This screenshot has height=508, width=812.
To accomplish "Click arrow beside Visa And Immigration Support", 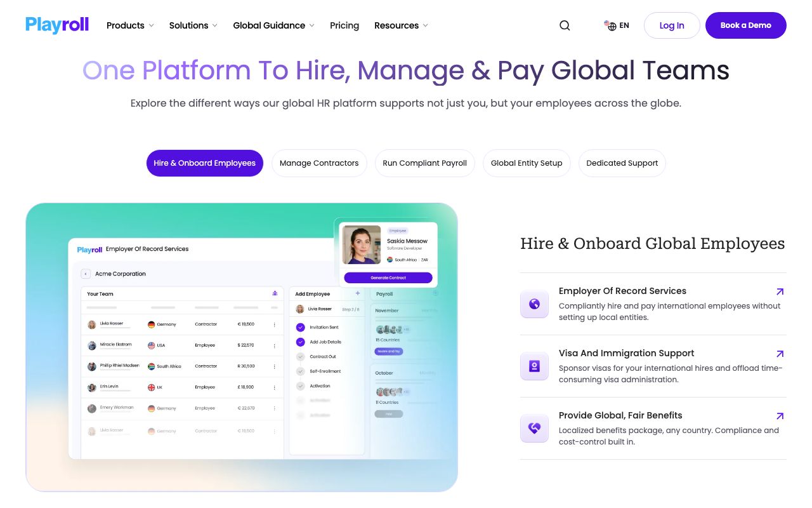I will 780,354.
